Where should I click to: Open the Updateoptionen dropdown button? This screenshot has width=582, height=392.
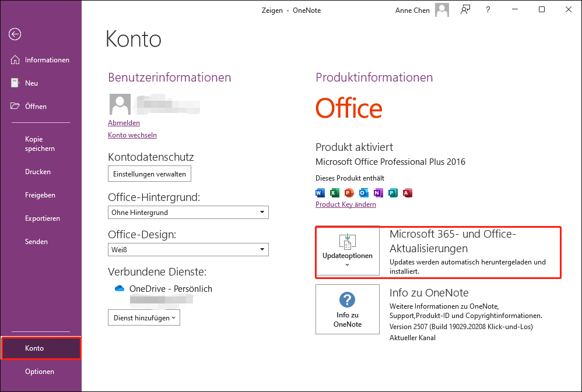pyautogui.click(x=348, y=250)
